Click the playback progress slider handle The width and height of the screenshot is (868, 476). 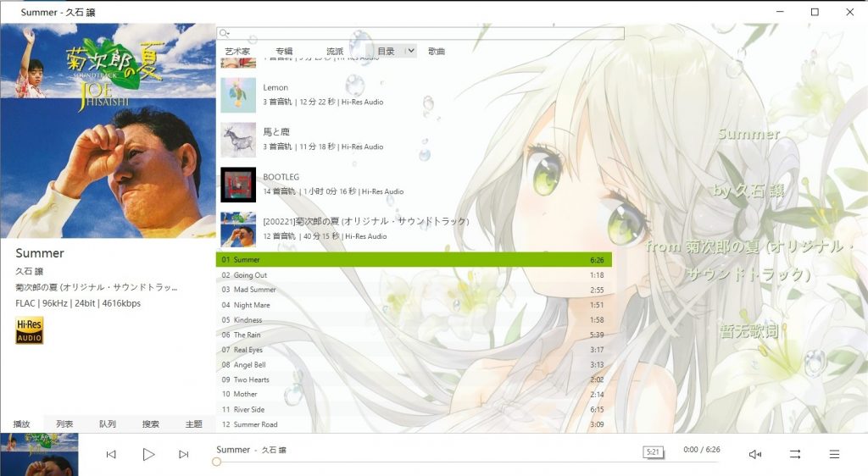216,462
